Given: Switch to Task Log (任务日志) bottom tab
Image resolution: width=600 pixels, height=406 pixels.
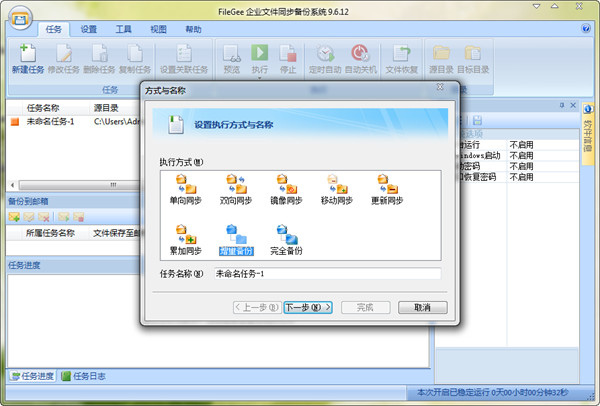Looking at the screenshot, I should 84,376.
